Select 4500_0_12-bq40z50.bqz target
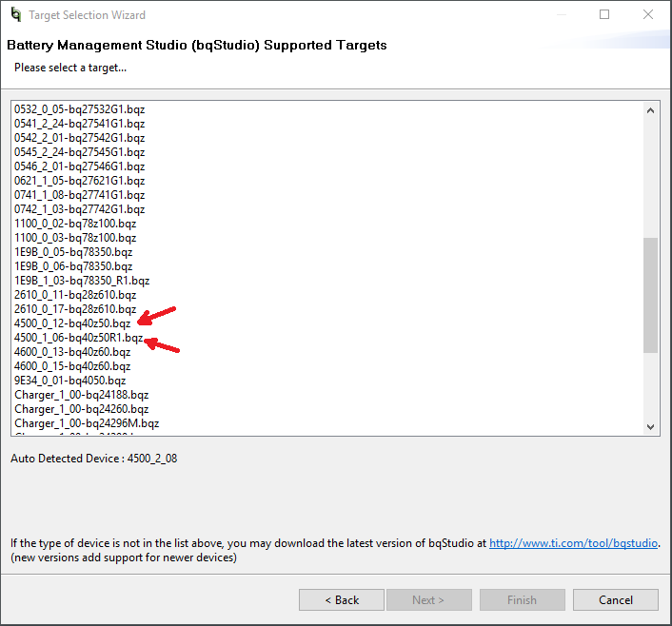The width and height of the screenshot is (672, 626). 72,323
